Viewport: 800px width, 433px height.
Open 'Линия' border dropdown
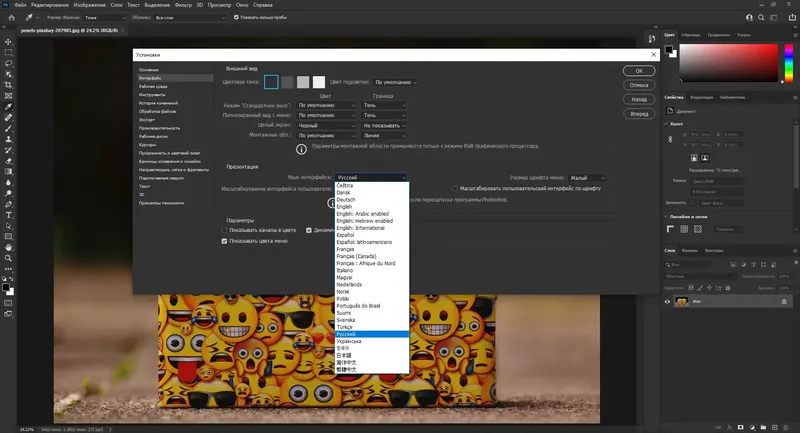[384, 136]
